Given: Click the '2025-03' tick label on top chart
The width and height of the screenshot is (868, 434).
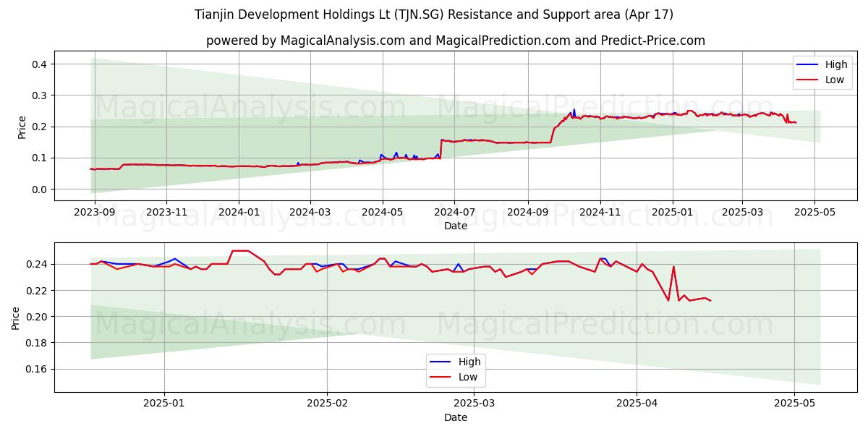Looking at the screenshot, I should click(742, 213).
